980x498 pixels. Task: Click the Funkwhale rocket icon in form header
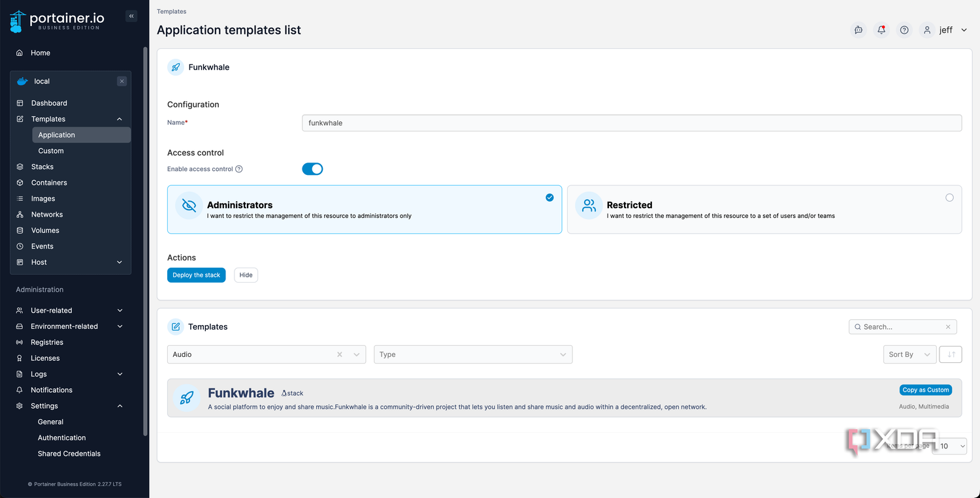[176, 67]
